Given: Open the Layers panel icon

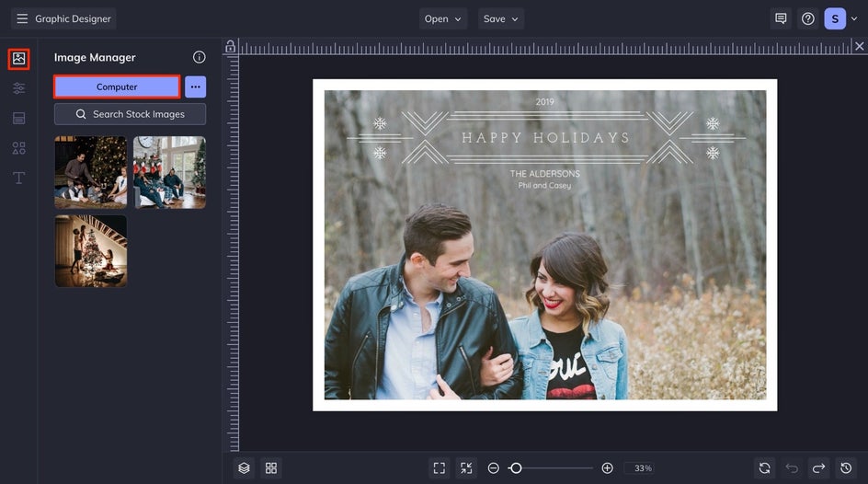Looking at the screenshot, I should pyautogui.click(x=244, y=468).
